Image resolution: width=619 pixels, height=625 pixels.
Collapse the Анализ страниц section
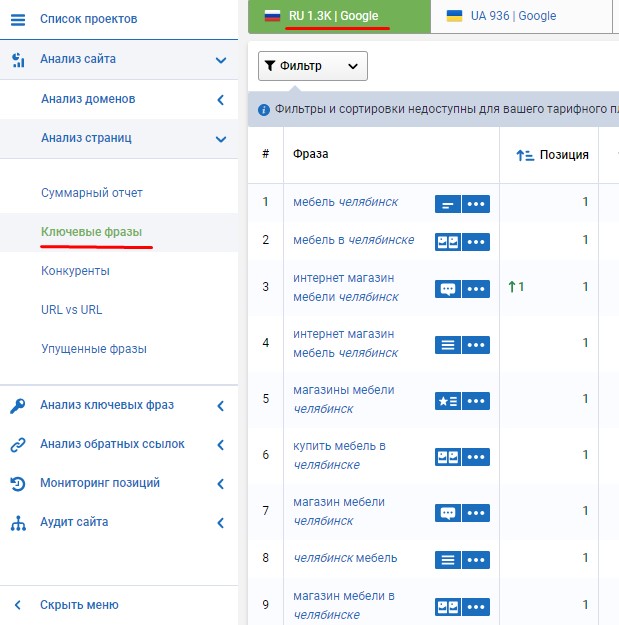tap(220, 138)
